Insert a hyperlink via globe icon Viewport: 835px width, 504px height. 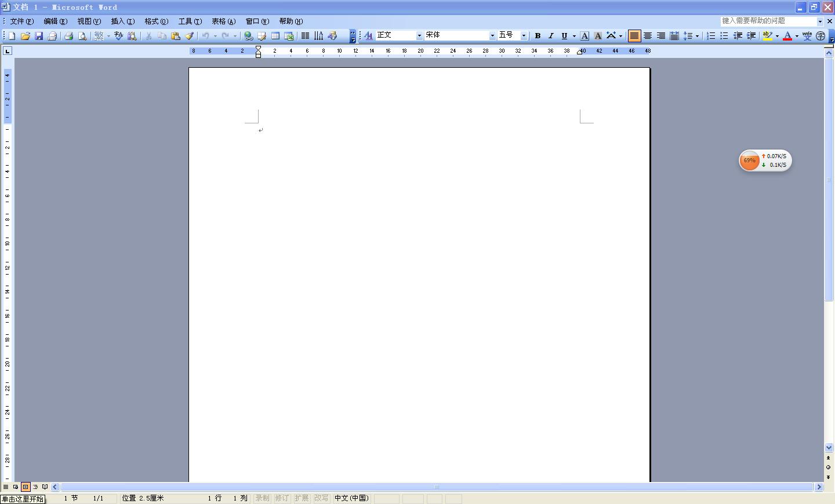click(x=248, y=36)
